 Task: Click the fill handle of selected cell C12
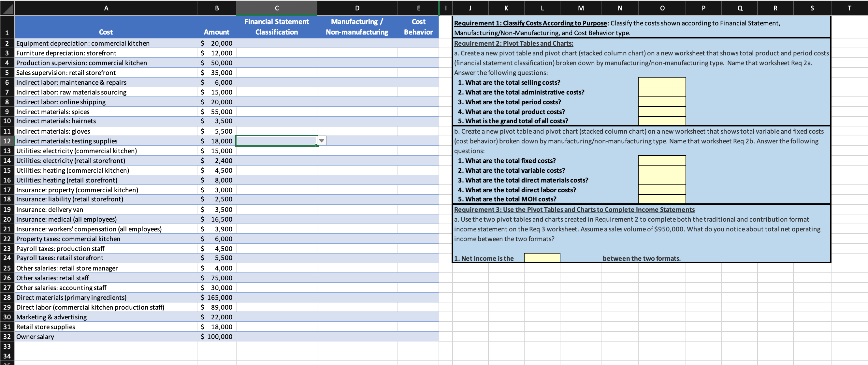[317, 146]
